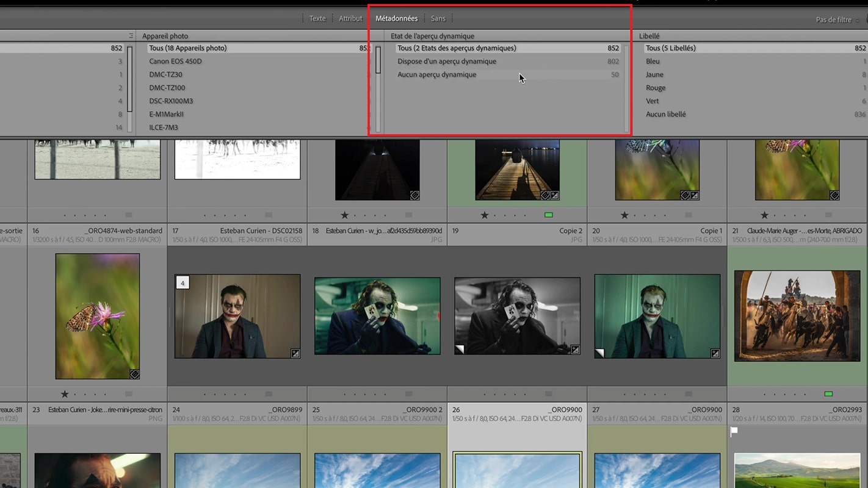868x488 pixels.
Task: Select the Sans filter option
Action: click(x=438, y=18)
